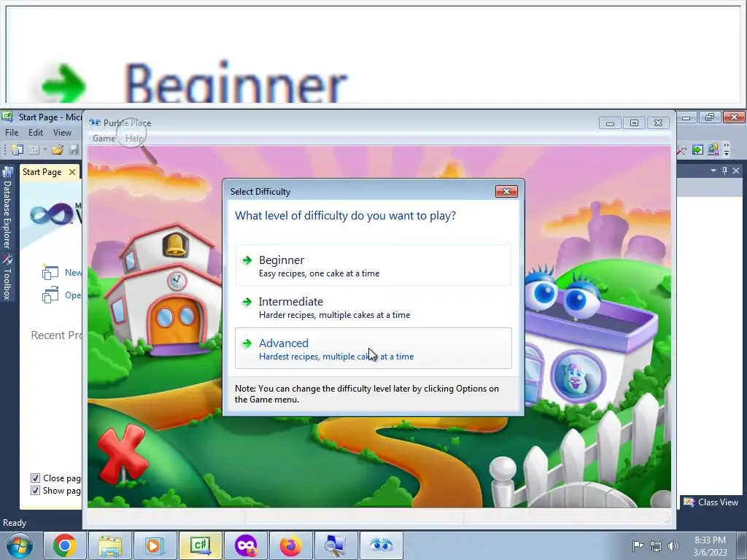This screenshot has width=747, height=560.
Task: Open the Windows Start menu
Action: [19, 545]
